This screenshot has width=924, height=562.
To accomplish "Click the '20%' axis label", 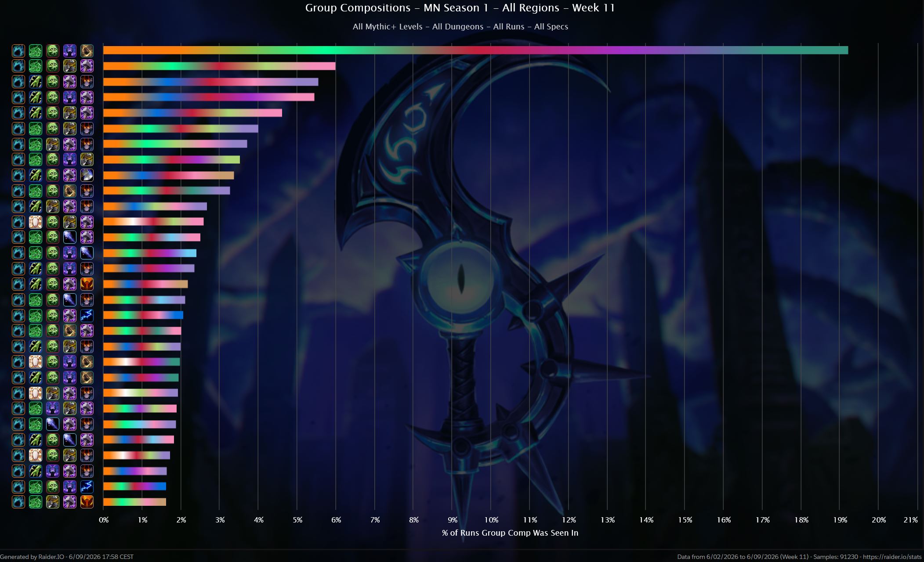I will click(x=879, y=520).
